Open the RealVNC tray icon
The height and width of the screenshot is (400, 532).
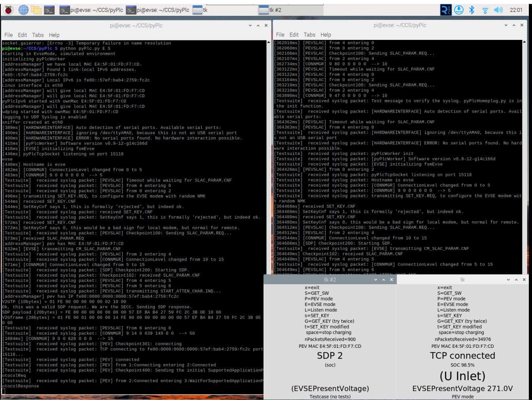pyautogui.click(x=446, y=10)
